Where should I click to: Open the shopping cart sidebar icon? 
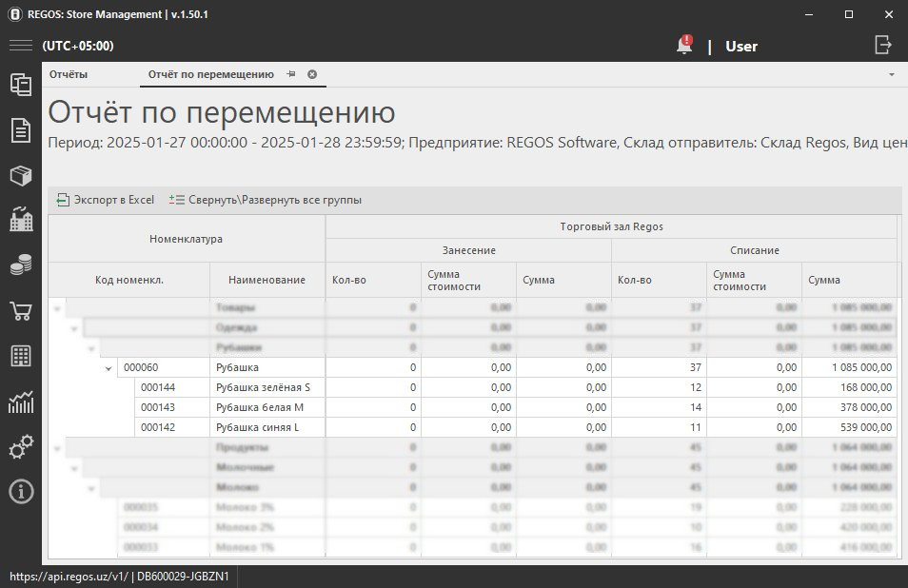20,312
